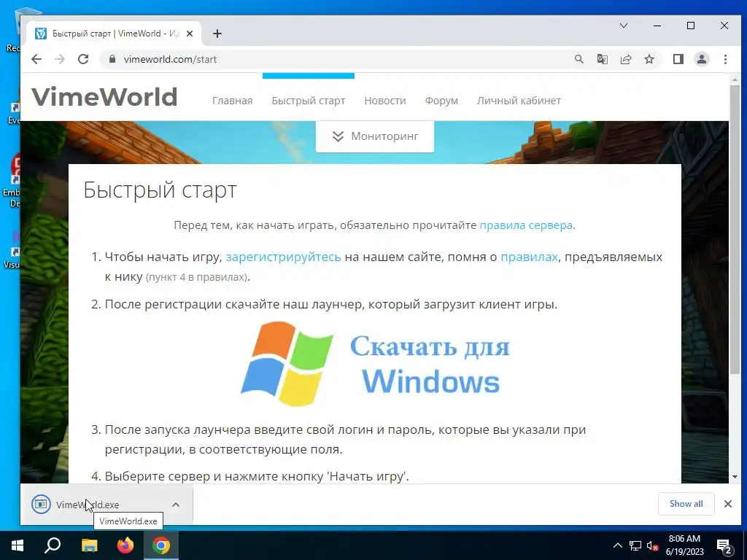Open the notification center icon

coord(724,547)
